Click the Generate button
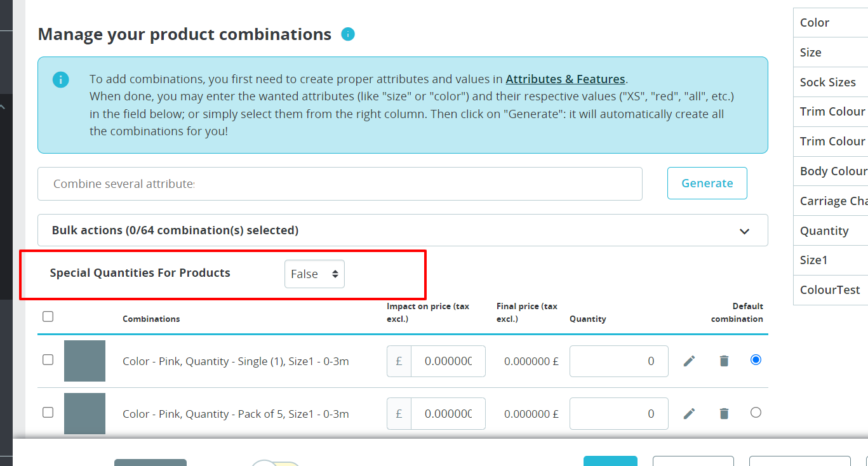Screen dimensions: 868x466 (707, 183)
